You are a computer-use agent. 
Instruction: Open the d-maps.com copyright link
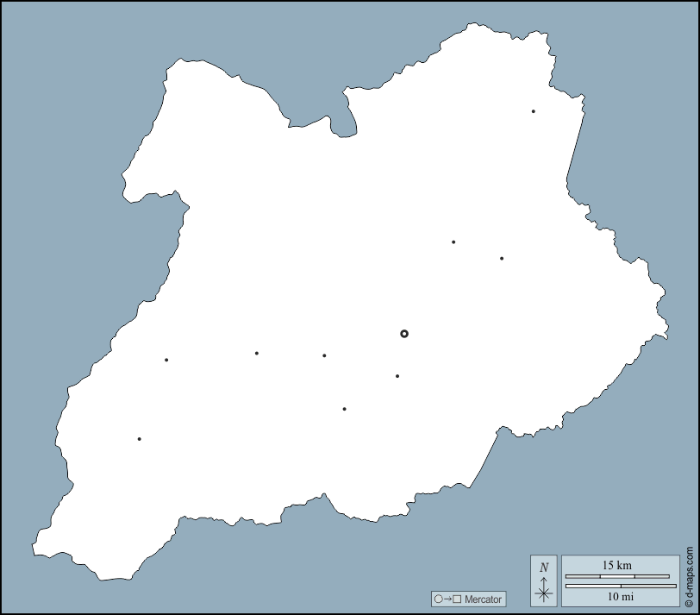click(x=690, y=577)
